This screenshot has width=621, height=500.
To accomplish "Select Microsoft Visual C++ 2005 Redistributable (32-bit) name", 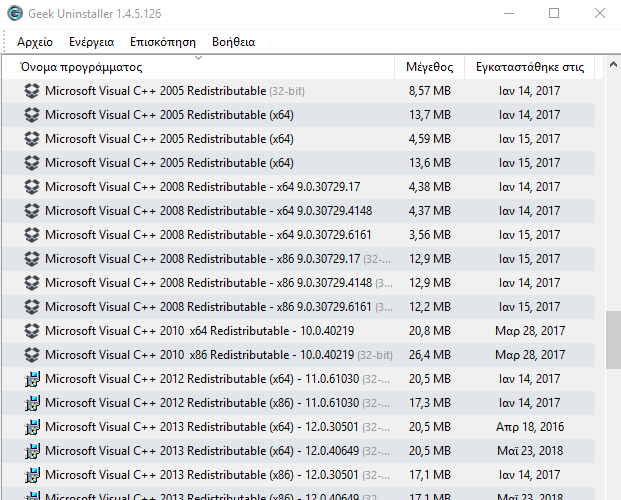I will pyautogui.click(x=175, y=91).
